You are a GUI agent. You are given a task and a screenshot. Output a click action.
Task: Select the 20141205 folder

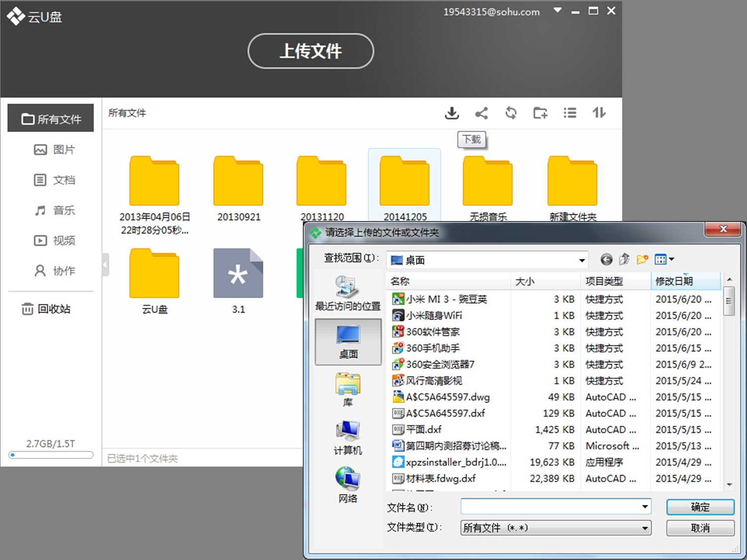point(404,183)
